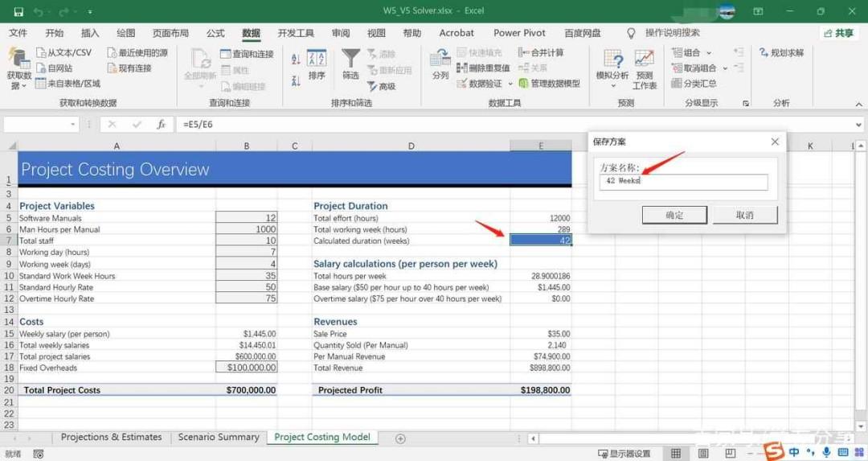Click the vertical scrollbar down arrow
This screenshot has height=461, width=868.
click(x=861, y=426)
